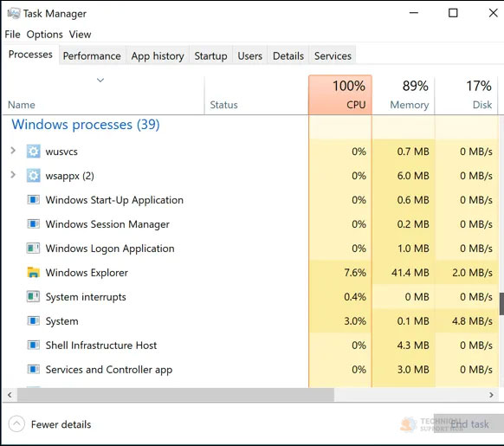Click the System process icon

click(x=33, y=321)
